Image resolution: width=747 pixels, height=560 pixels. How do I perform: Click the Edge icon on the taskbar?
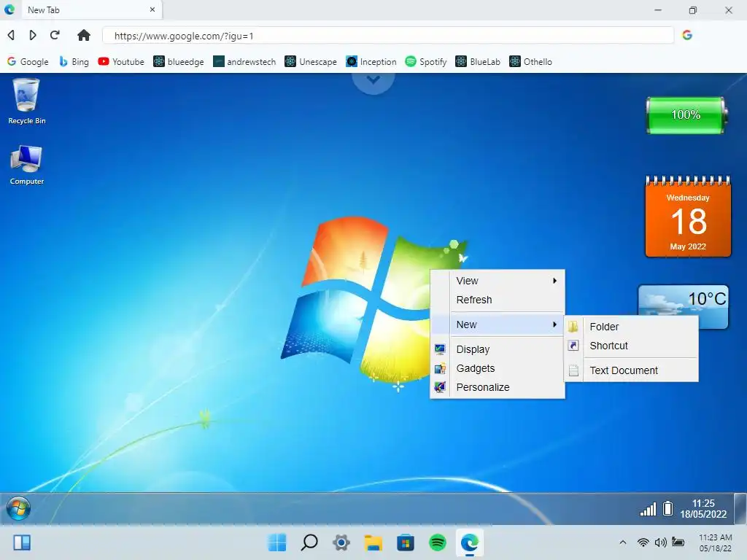(x=470, y=542)
